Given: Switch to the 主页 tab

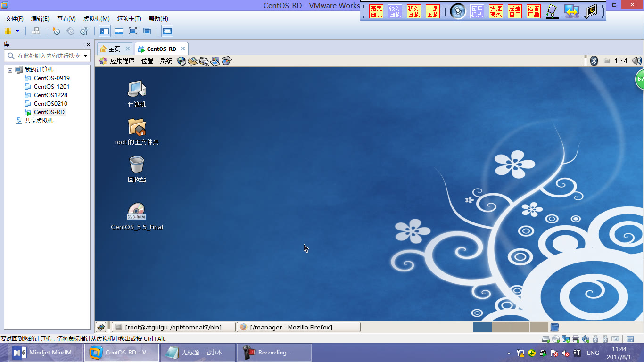Looking at the screenshot, I should point(115,49).
